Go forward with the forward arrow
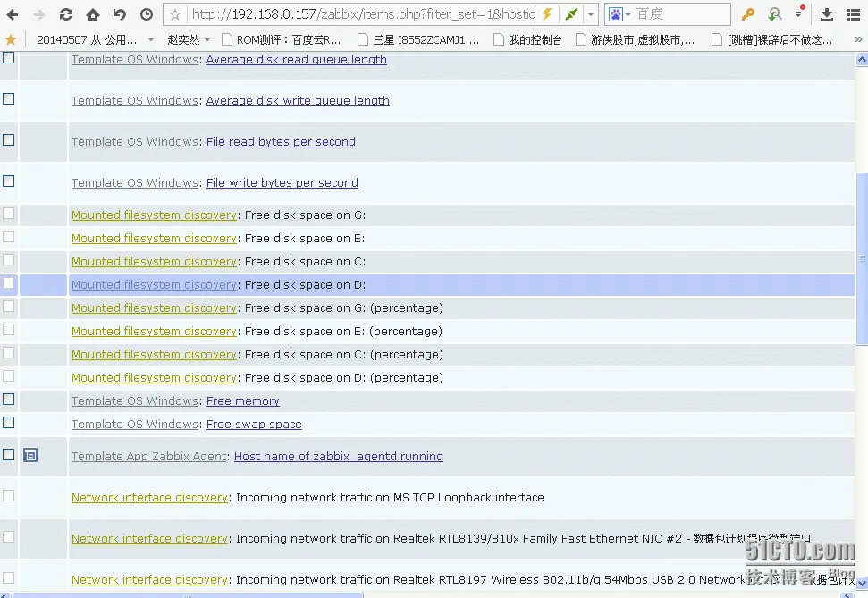Viewport: 868px width, 598px height. (x=38, y=14)
